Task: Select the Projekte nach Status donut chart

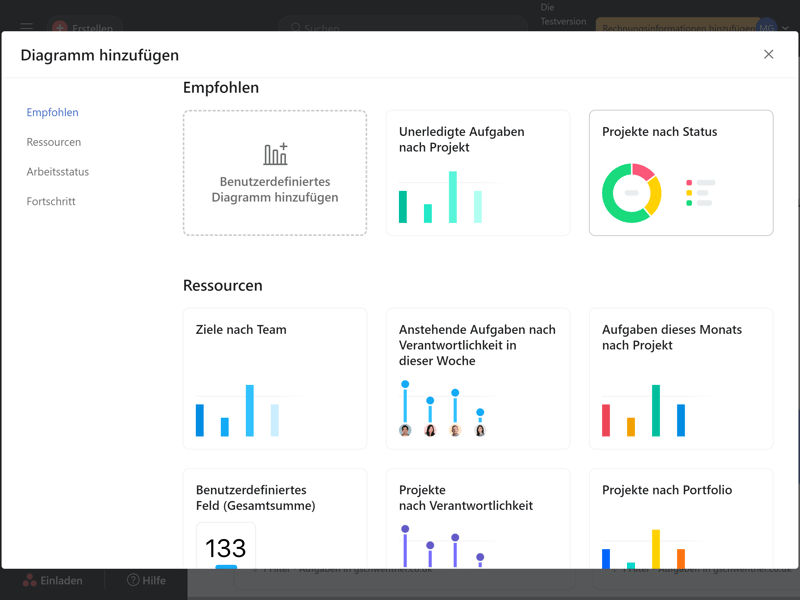Action: pos(632,193)
